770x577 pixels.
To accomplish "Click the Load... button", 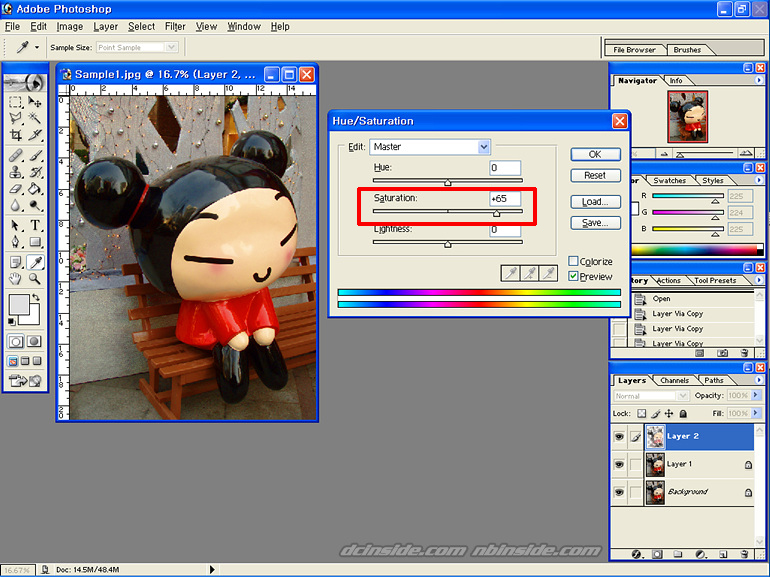I will click(x=595, y=202).
